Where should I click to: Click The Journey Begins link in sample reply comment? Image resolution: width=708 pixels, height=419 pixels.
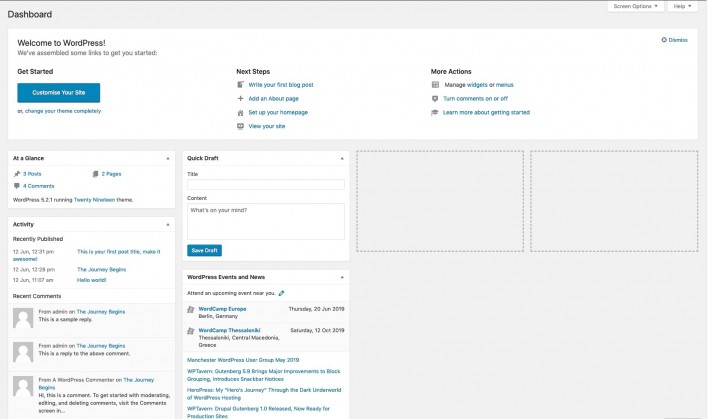101,312
